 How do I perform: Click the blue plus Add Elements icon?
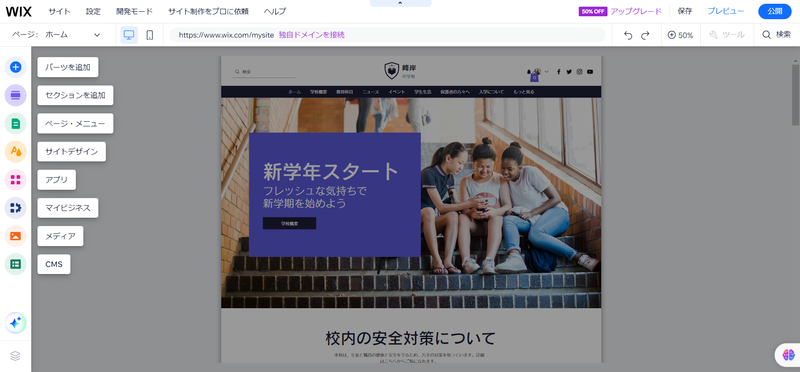[x=15, y=67]
